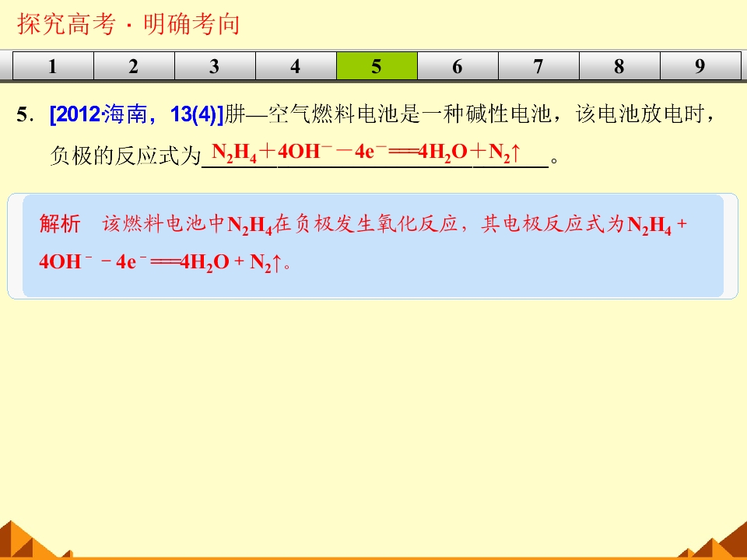Go to question tab 7
The width and height of the screenshot is (747, 560).
coord(538,65)
